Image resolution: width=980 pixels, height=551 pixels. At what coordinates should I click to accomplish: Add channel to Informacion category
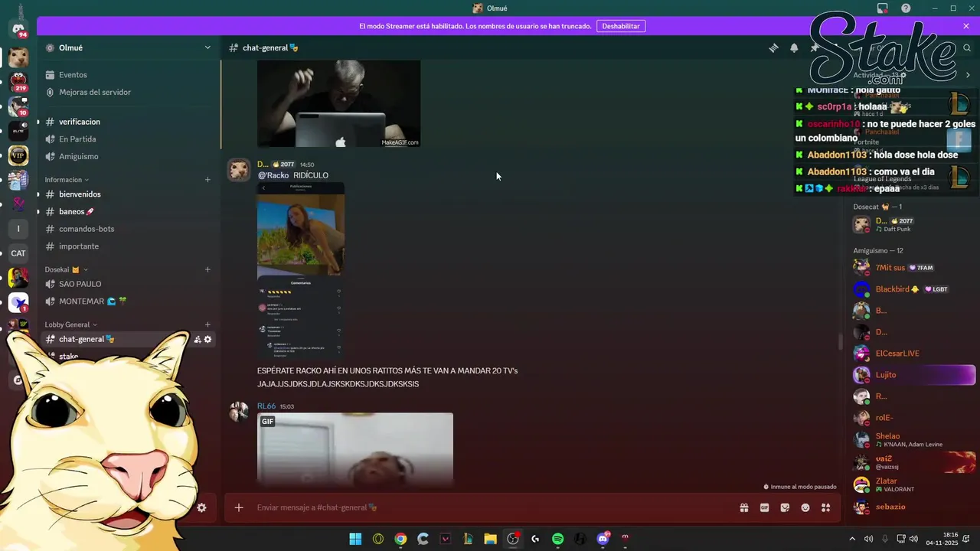coord(207,180)
